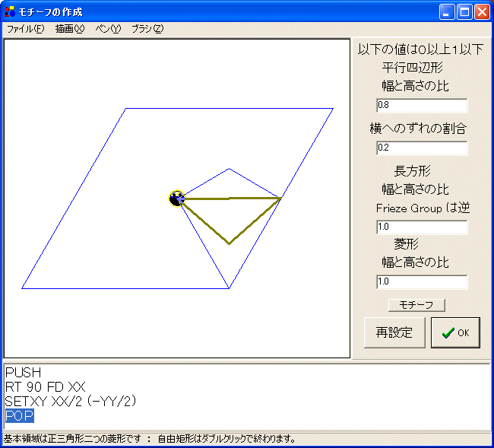Click the parallelogram ratio field showing 0.8
This screenshot has height=448, width=494.
point(422,105)
